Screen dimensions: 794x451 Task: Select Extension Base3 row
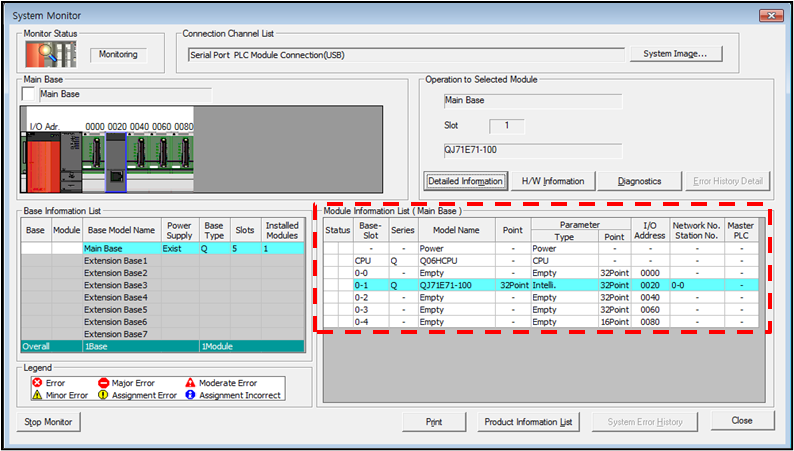point(163,285)
